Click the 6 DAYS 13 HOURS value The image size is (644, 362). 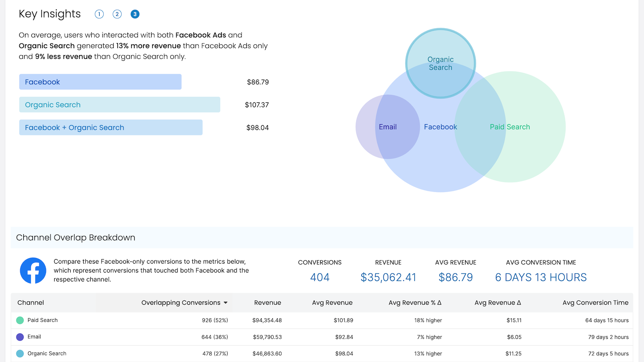(x=541, y=278)
